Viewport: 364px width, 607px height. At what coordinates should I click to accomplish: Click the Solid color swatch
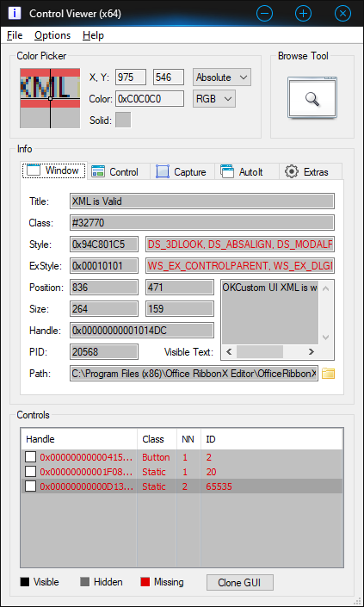point(123,120)
